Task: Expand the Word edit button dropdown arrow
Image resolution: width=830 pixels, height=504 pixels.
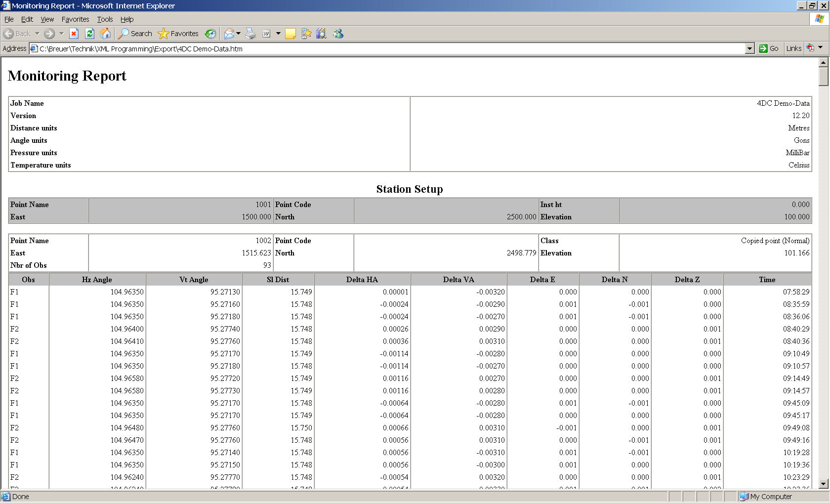Action: tap(278, 33)
